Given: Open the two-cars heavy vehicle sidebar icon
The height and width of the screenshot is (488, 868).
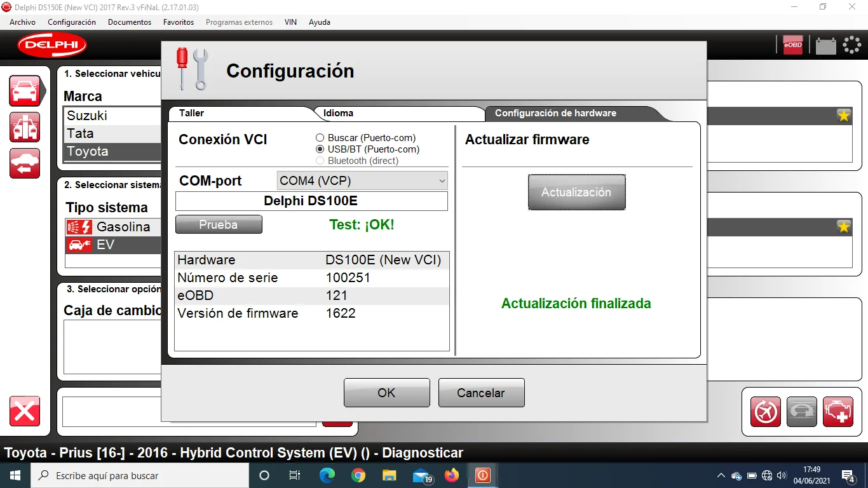Looking at the screenshot, I should click(x=25, y=127).
